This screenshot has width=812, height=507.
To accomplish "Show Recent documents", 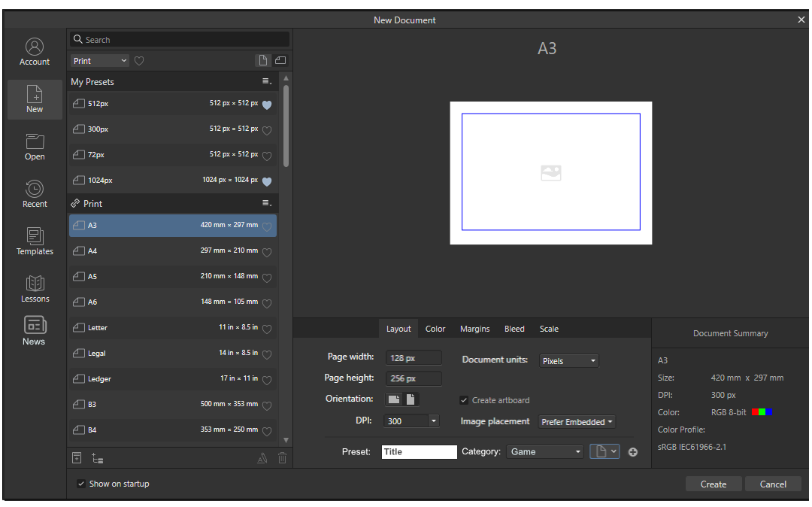I will point(35,194).
